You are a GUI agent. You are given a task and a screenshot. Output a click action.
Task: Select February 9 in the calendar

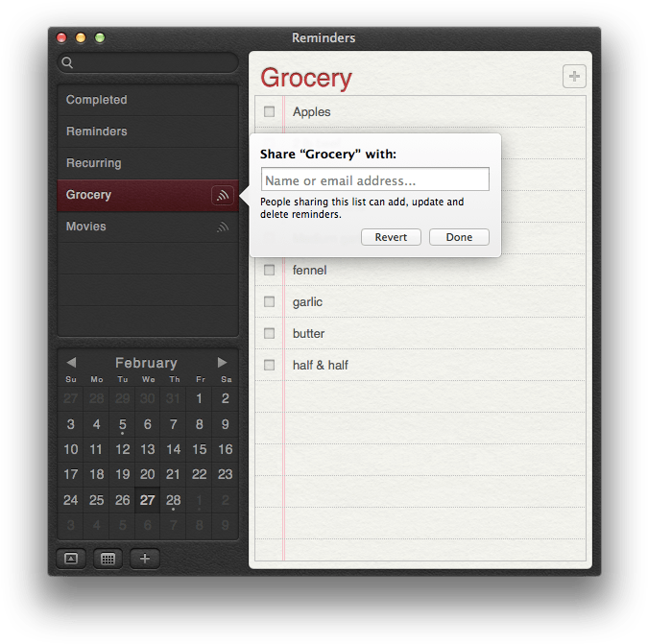point(226,424)
